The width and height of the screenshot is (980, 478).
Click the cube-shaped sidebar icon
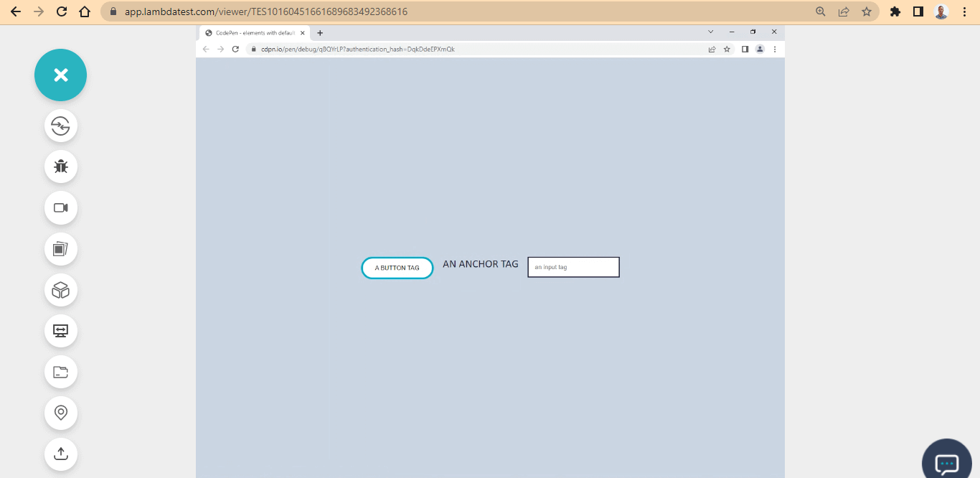click(x=61, y=290)
